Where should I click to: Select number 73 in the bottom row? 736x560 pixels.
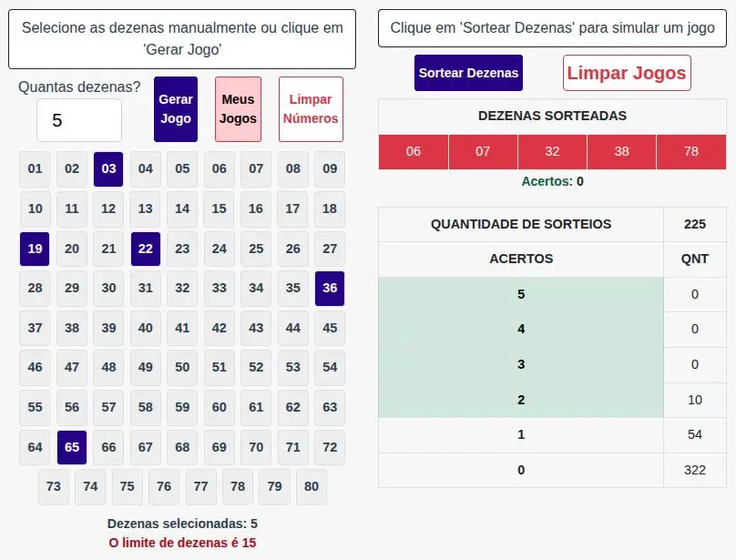54,486
